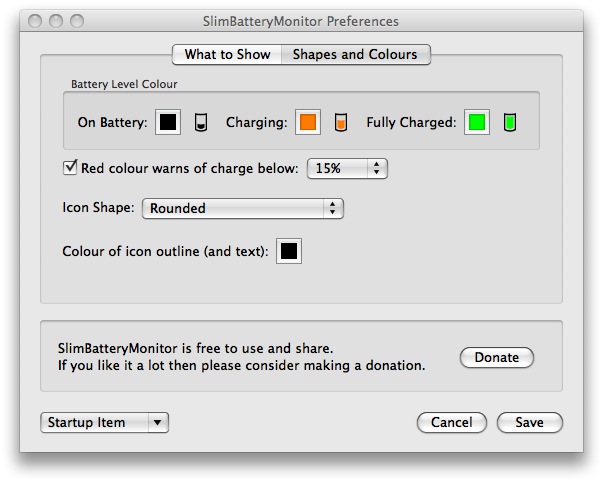Click the green Fully Charged battery icon

point(510,122)
